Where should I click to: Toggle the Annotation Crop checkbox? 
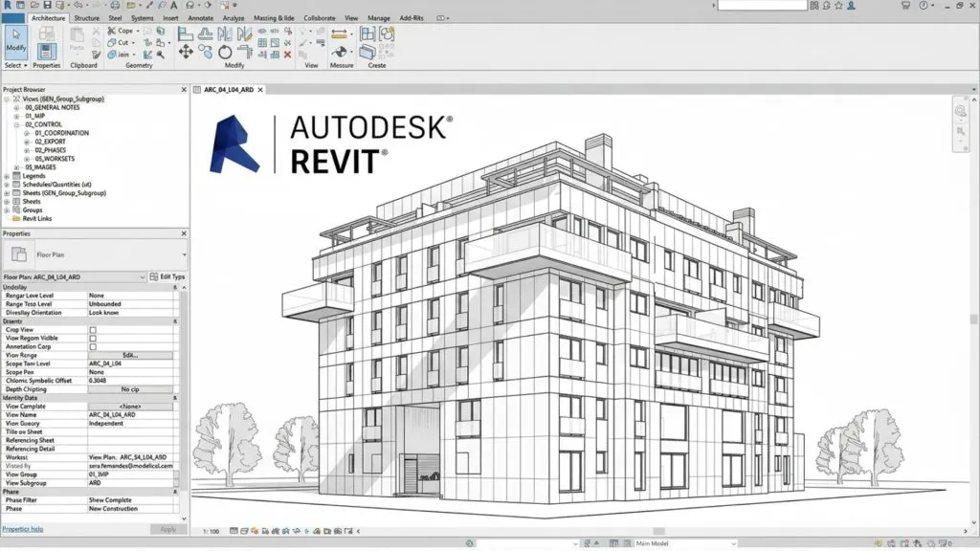[93, 346]
